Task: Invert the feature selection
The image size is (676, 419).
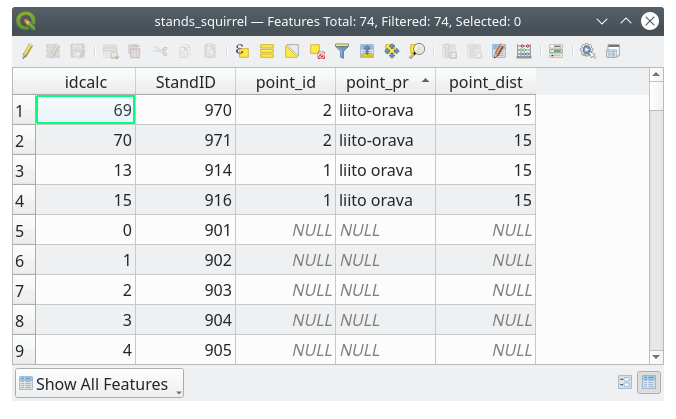Action: [292, 51]
